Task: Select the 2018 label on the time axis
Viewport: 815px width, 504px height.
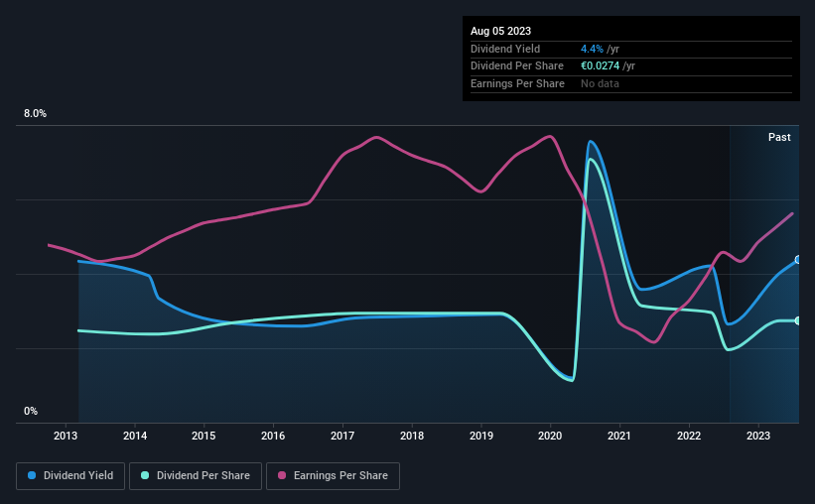Action: [x=412, y=436]
